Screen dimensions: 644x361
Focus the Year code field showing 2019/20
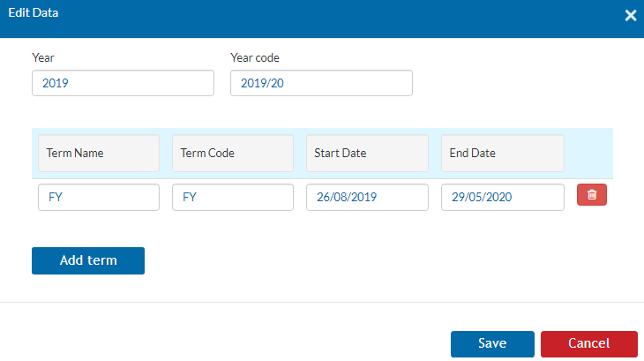click(321, 83)
